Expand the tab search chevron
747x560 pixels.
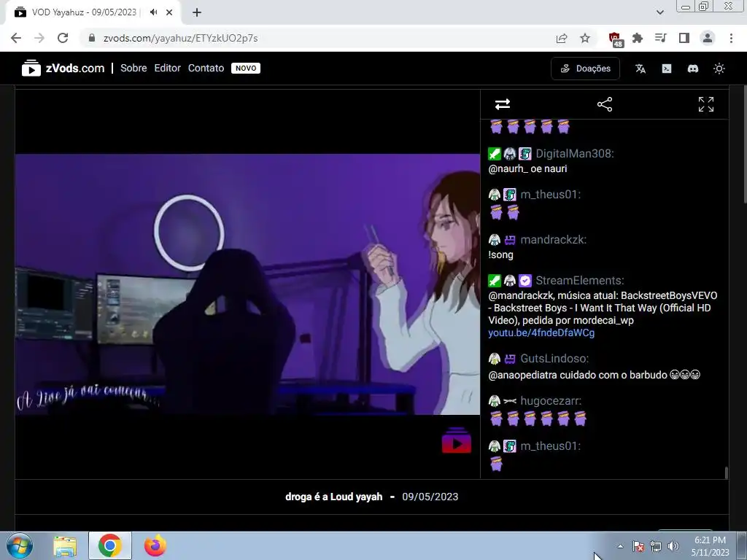click(659, 12)
